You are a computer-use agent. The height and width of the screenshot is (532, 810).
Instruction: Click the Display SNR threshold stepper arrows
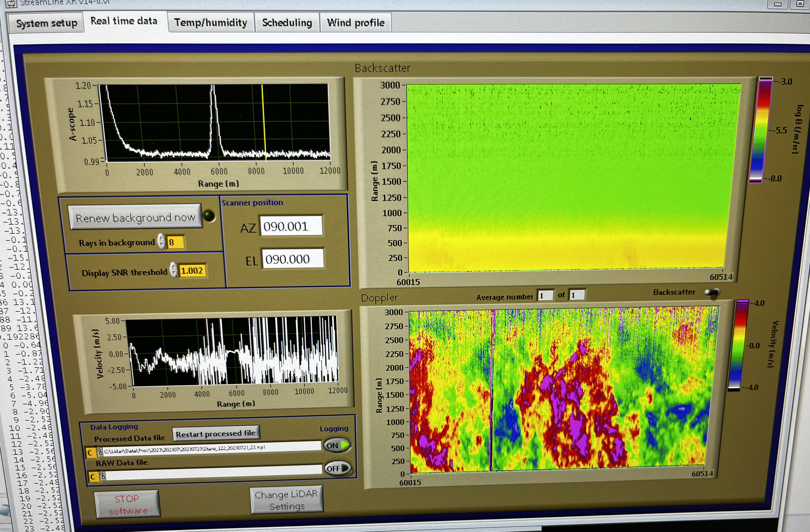174,270
